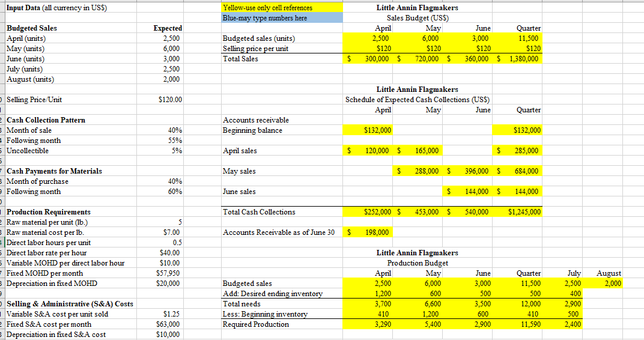
Task: Click the August (units) label cell
Action: pos(71,79)
